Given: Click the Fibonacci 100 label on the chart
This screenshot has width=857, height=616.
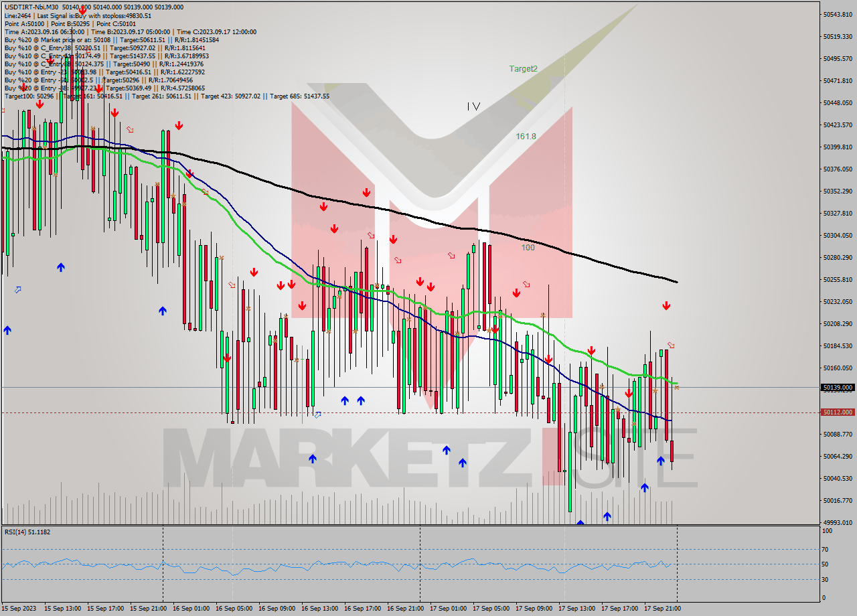Looking at the screenshot, I should 528,247.
